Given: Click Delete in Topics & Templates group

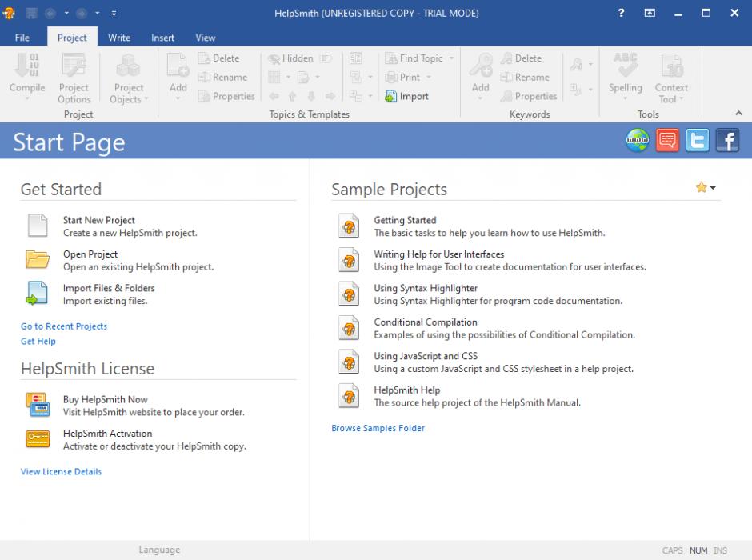Looking at the screenshot, I should (x=218, y=58).
